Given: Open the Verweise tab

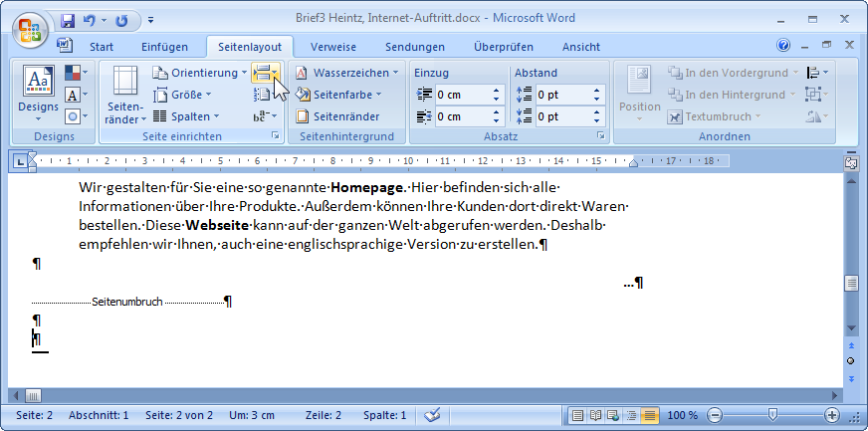Looking at the screenshot, I should [x=333, y=47].
